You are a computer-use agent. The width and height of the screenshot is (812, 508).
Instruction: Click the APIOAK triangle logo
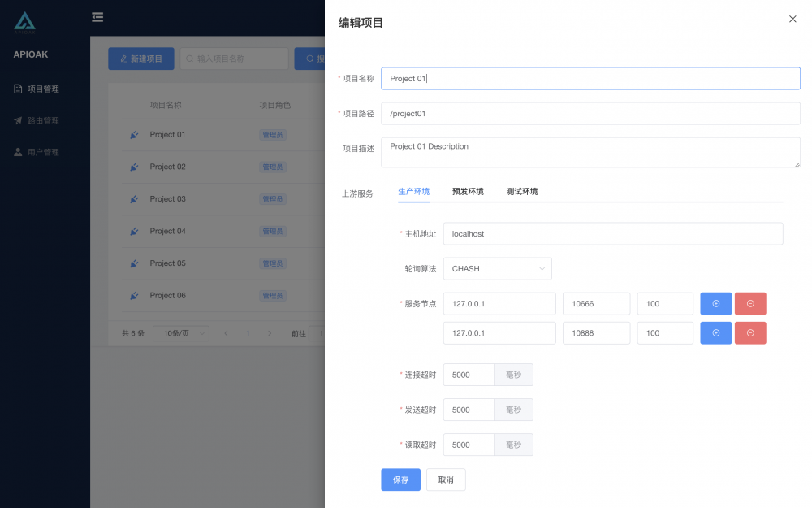(x=24, y=22)
